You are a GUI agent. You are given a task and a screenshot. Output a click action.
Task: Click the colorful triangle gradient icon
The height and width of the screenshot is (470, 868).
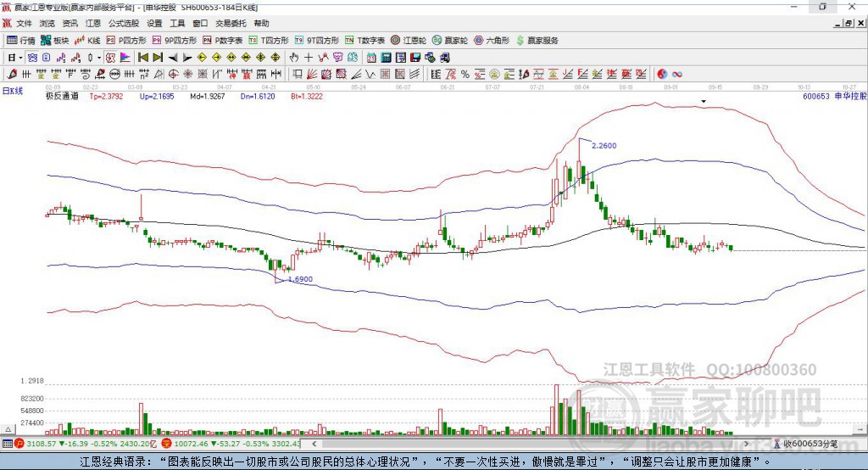click(125, 58)
